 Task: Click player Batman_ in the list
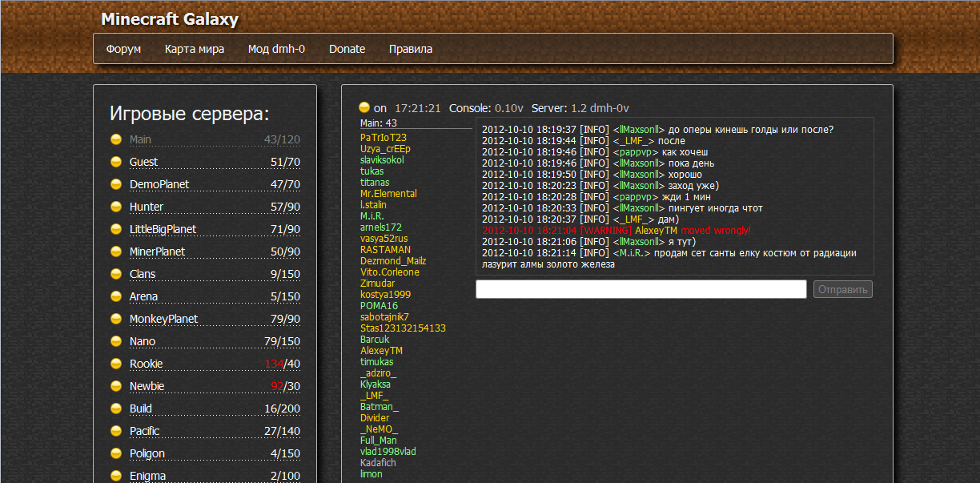pyautogui.click(x=380, y=407)
